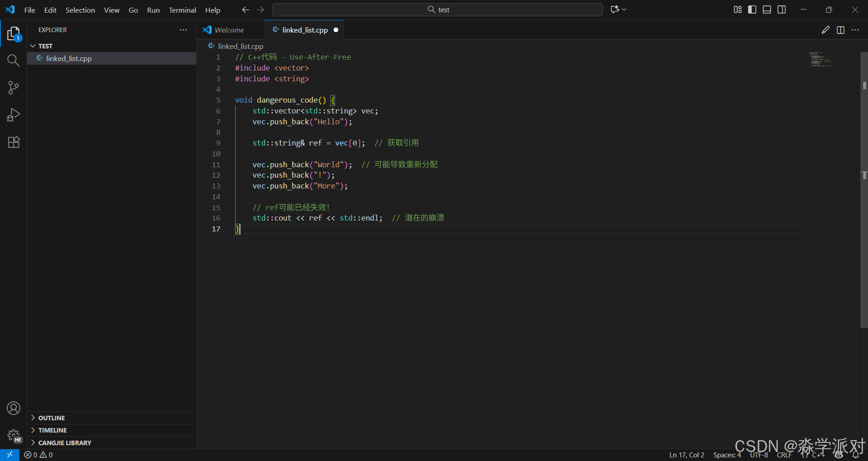This screenshot has width=868, height=461.
Task: Click the code minimap preview
Action: point(821,60)
